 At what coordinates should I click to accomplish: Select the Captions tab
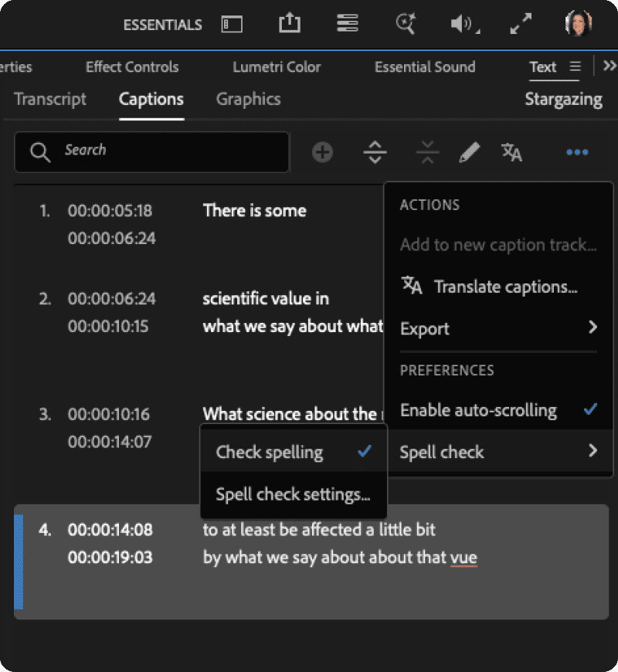coord(151,100)
